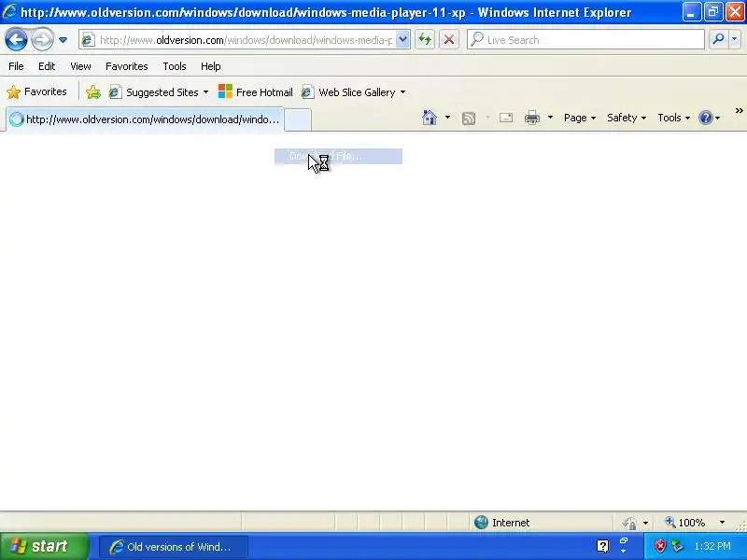Select the oldversion.com page tab
The image size is (747, 560).
[x=145, y=119]
